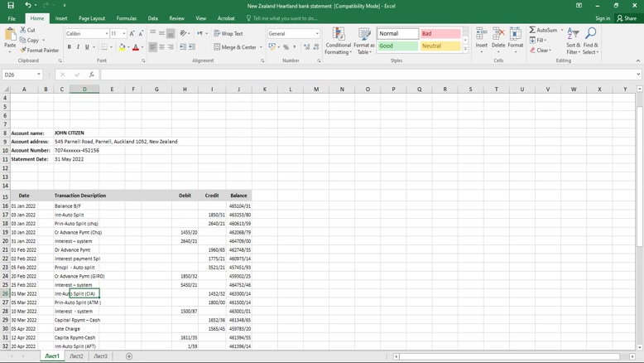
Task: Toggle Wrap Text on selected cell
Action: (228, 34)
